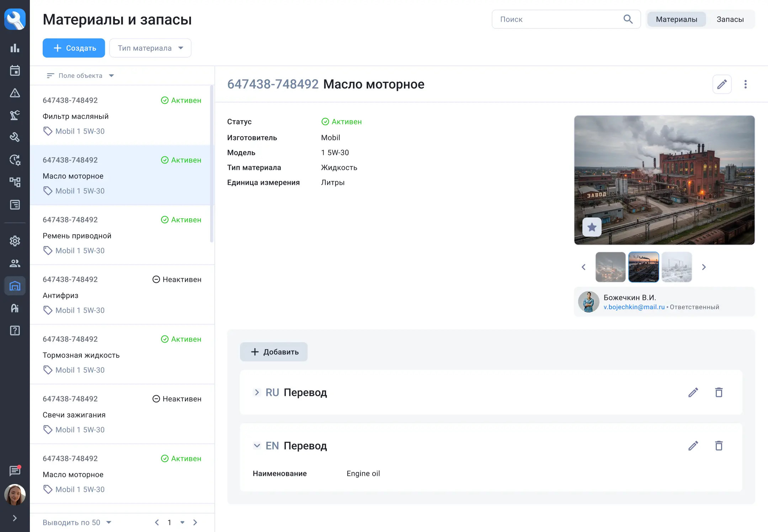Click the pencil edit icon beside Масло моторное title
Screen dimensions: 768x532
pyautogui.click(x=722, y=85)
